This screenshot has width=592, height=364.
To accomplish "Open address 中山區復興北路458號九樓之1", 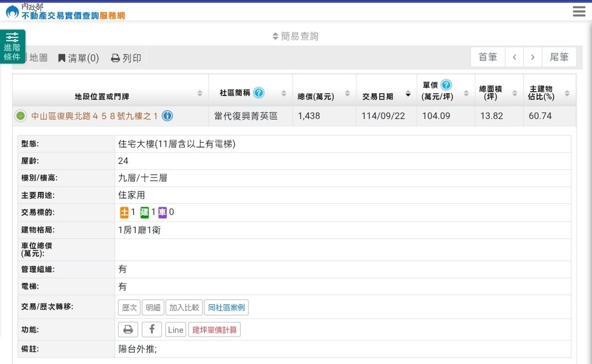I will 94,116.
